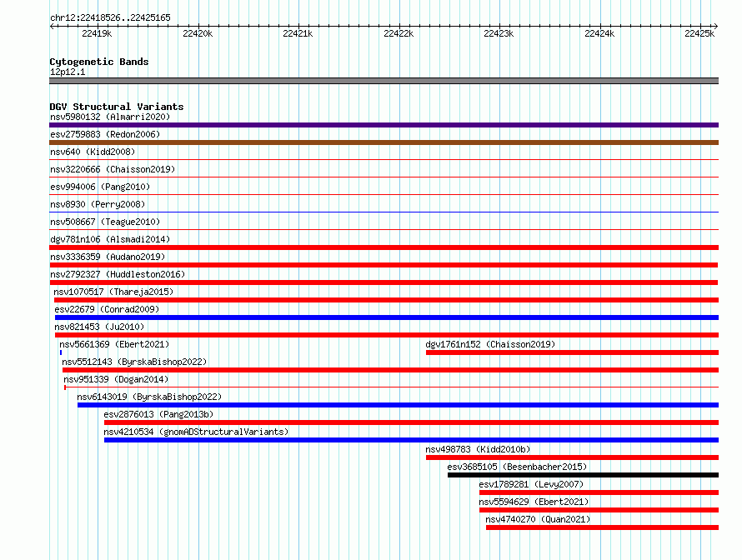This screenshot has width=742, height=560.
Task: Click the blue nsv6143019 variant bar
Action: click(398, 405)
